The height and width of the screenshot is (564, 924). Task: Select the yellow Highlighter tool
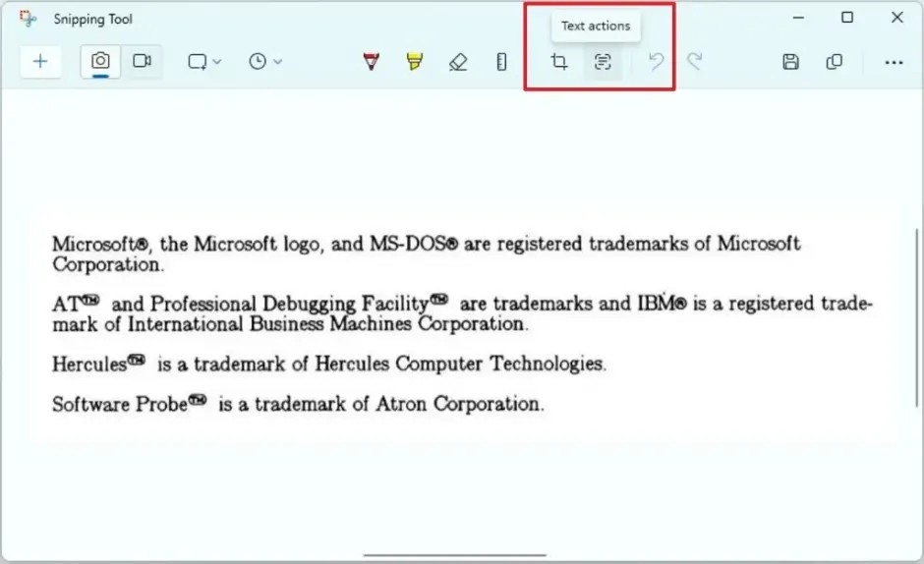tap(414, 62)
